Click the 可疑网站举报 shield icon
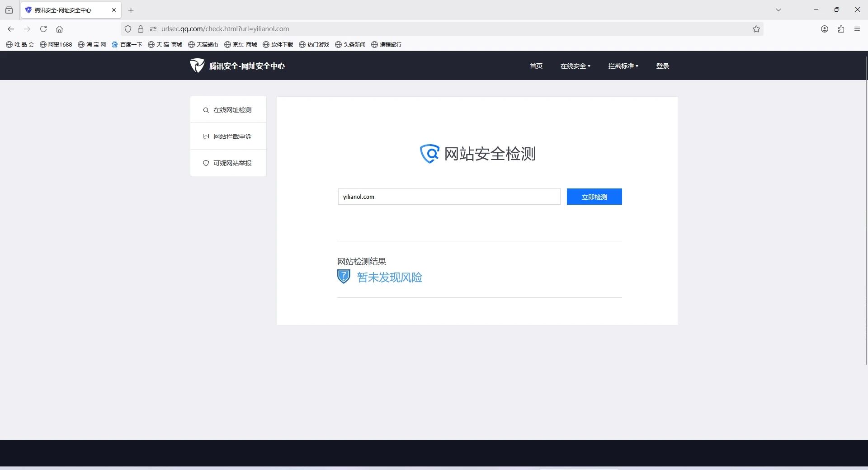The width and height of the screenshot is (868, 470). pyautogui.click(x=206, y=163)
